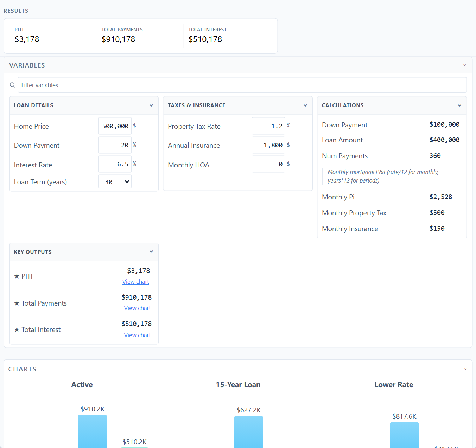Collapse the Key Outputs panel

[x=151, y=252]
